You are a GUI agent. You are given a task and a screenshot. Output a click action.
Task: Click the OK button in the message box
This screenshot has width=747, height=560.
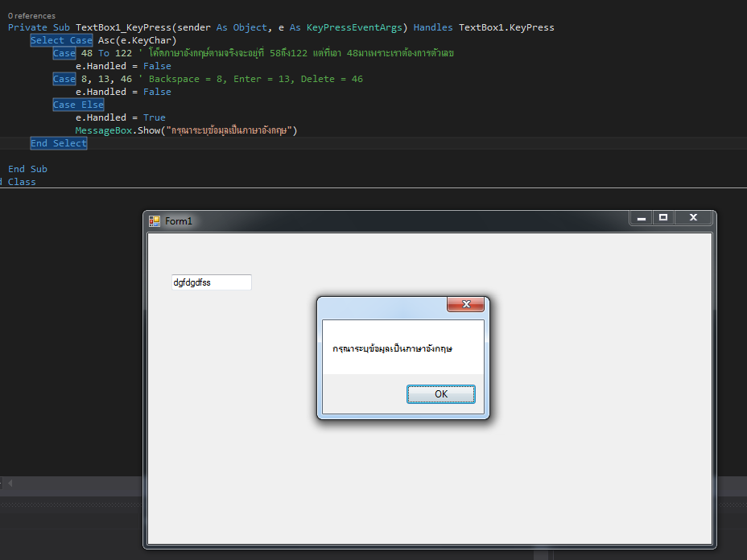(440, 394)
